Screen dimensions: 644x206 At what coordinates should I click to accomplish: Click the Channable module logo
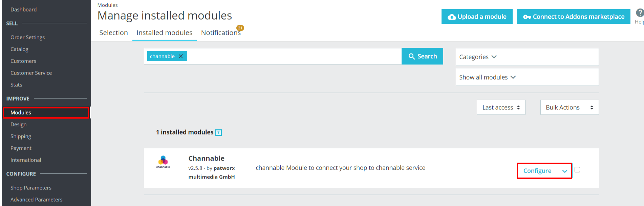tap(163, 162)
